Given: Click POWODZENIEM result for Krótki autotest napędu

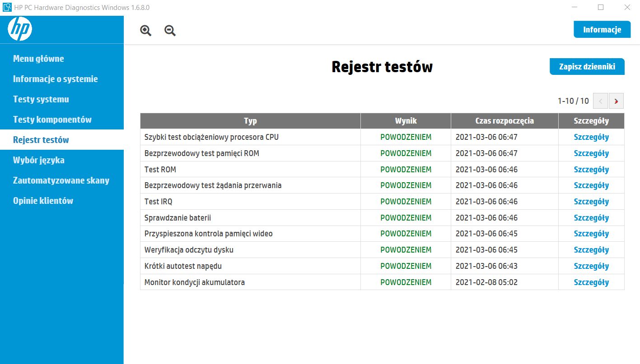Looking at the screenshot, I should (x=406, y=266).
